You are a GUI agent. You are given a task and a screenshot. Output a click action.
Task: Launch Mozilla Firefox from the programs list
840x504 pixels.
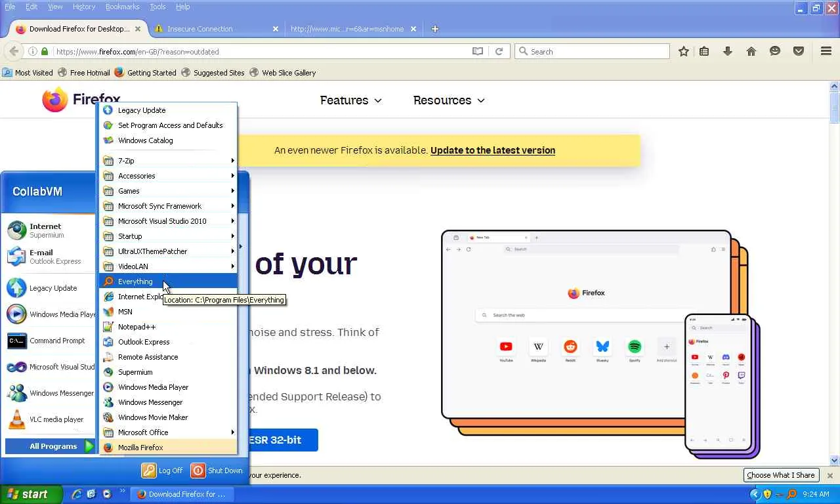tap(168, 448)
